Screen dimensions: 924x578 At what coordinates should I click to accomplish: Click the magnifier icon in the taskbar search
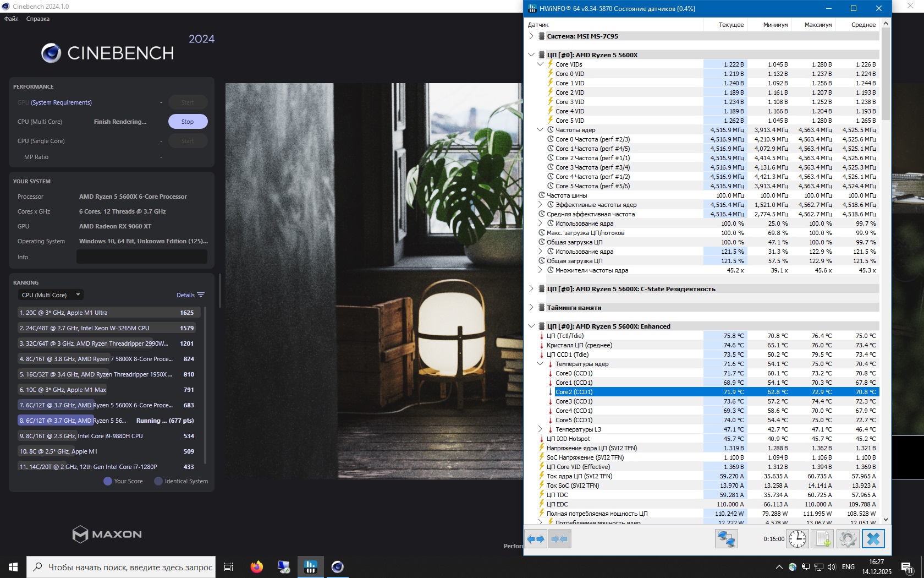(37, 566)
